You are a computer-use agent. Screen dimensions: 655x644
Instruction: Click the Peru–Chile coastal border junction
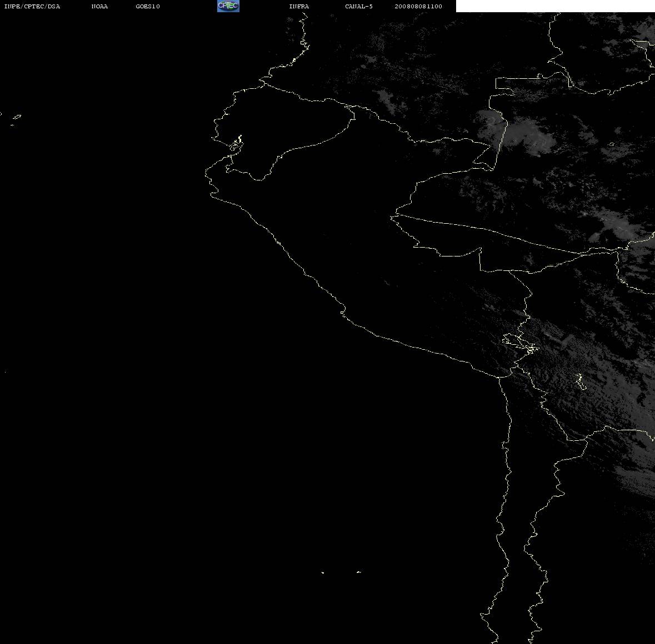pos(499,378)
